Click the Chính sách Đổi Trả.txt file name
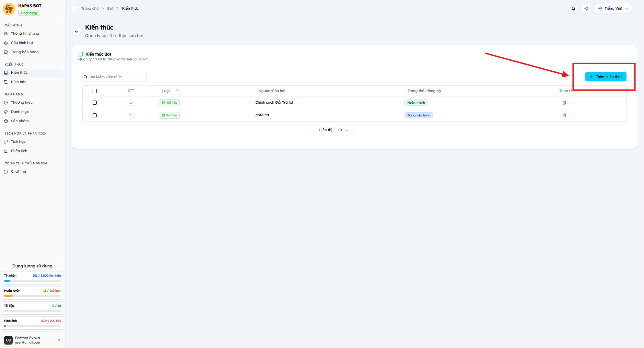This screenshot has width=644, height=348. [x=274, y=103]
